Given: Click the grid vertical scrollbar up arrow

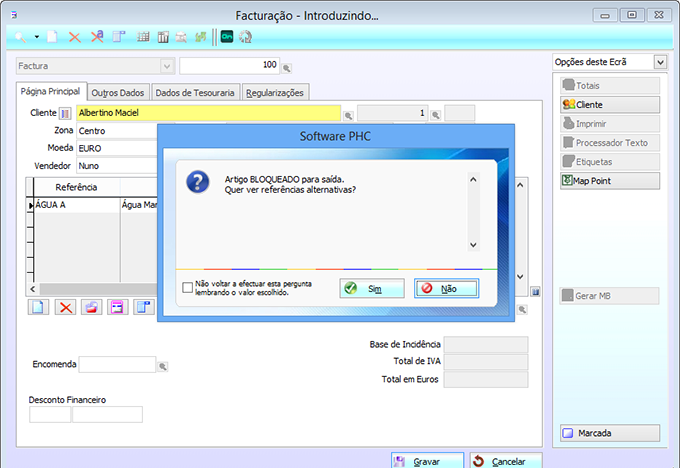Looking at the screenshot, I should (x=520, y=185).
